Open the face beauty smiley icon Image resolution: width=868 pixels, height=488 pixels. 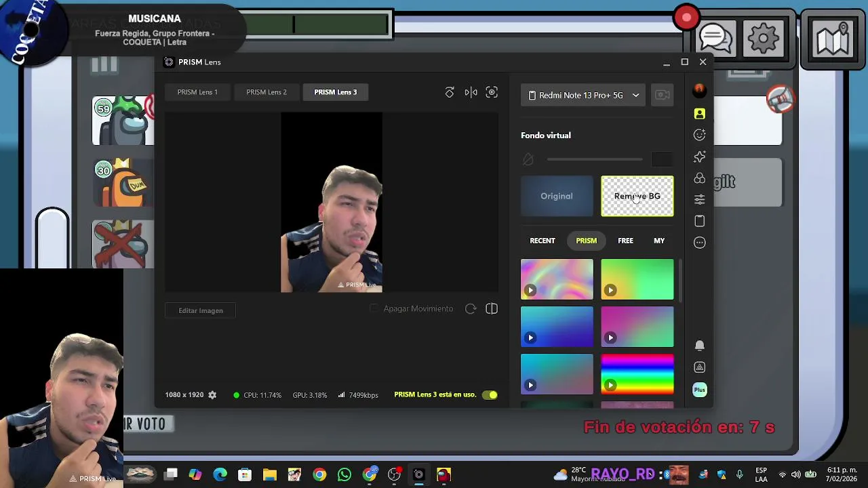pyautogui.click(x=699, y=135)
